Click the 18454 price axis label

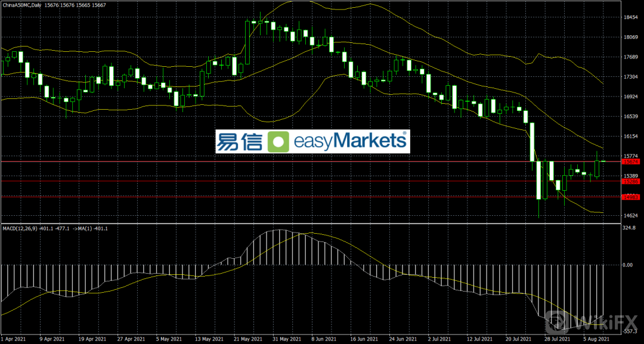coord(630,18)
